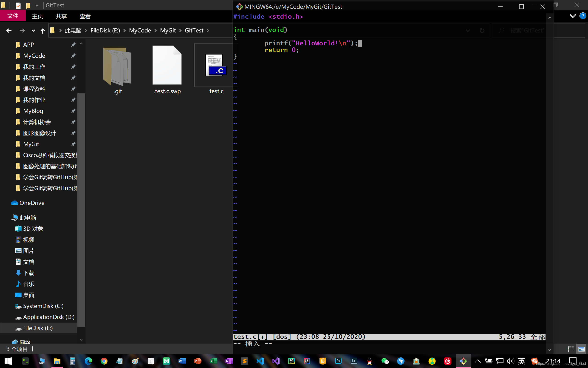This screenshot has width=588, height=368.
Task: Open WeChat from taskbar
Action: pos(385,361)
